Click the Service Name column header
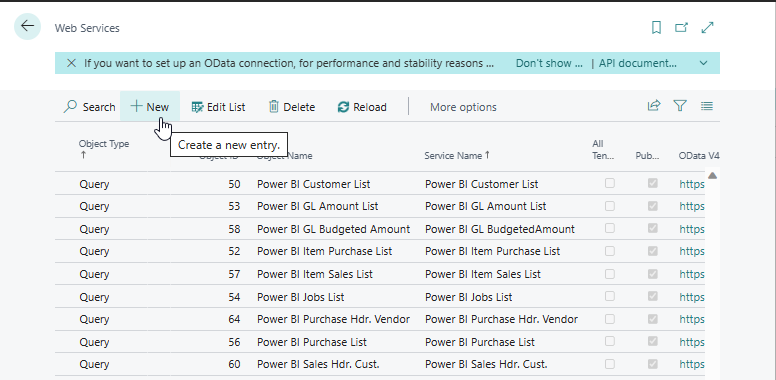This screenshot has height=380, width=776. [457, 155]
